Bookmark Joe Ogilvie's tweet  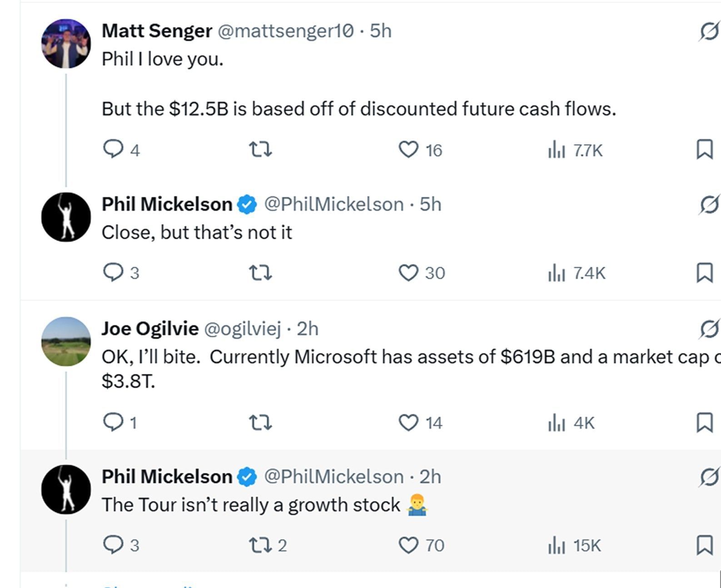[707, 422]
